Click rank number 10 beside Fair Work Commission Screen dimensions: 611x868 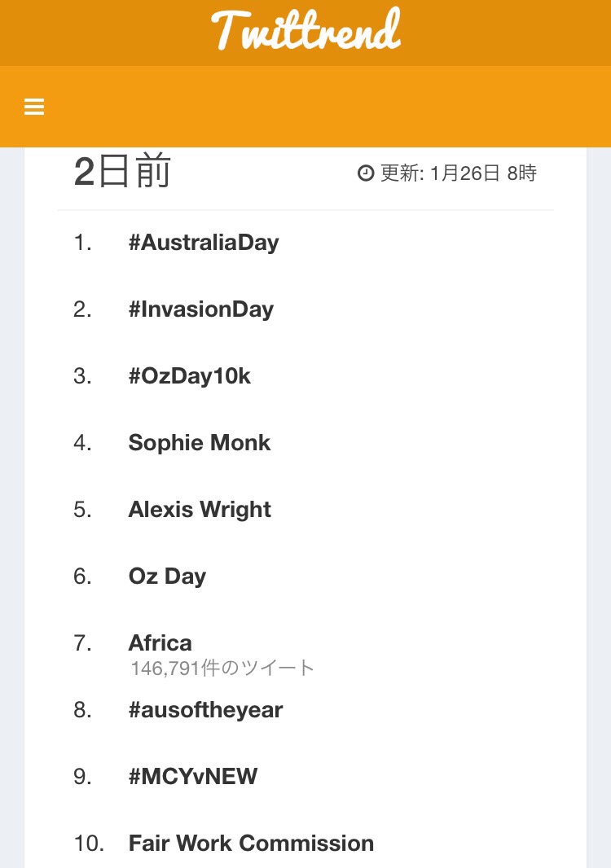click(x=89, y=844)
